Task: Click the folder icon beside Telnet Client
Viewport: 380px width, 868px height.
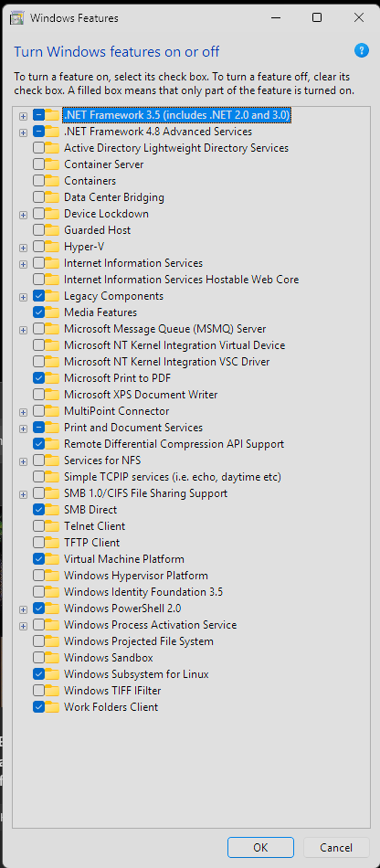Action: click(53, 526)
